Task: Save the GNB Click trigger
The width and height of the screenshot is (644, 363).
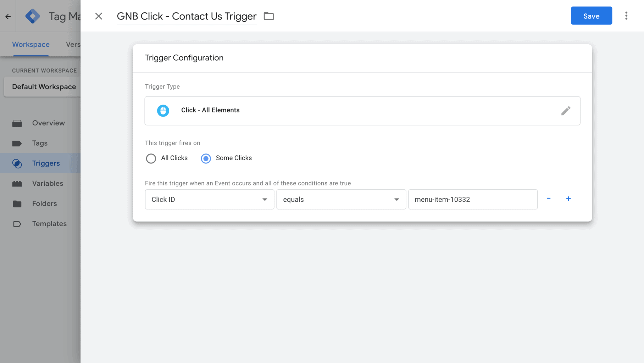Action: 591,16
